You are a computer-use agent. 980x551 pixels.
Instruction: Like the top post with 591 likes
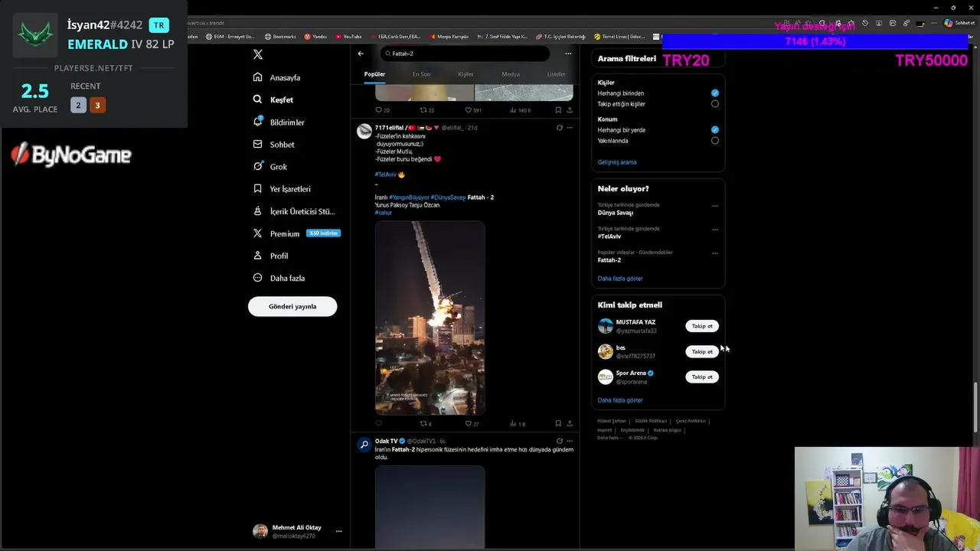coord(473,110)
